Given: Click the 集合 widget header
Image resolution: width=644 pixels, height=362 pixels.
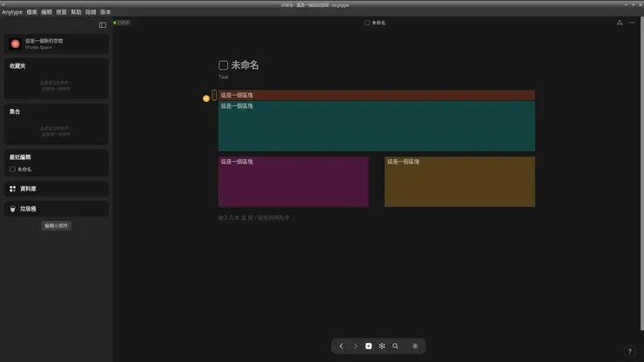Looking at the screenshot, I should (15, 111).
